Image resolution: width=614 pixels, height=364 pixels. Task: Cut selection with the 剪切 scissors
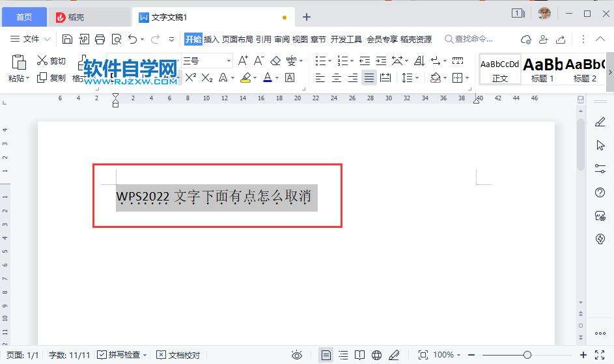click(x=51, y=61)
